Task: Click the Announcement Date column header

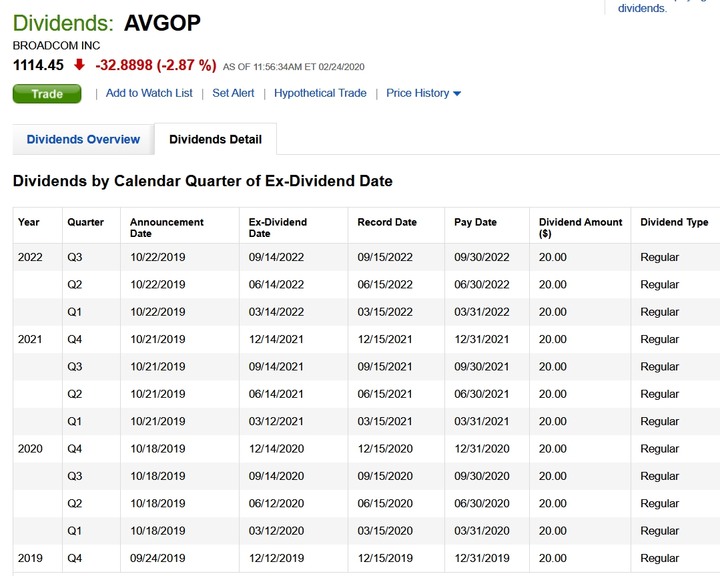Action: click(x=167, y=228)
